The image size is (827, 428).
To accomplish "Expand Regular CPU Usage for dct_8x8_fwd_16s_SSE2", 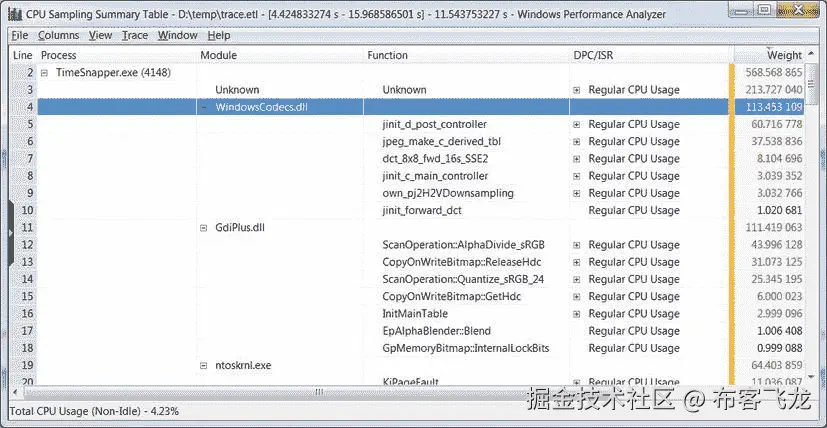I will coord(577,159).
